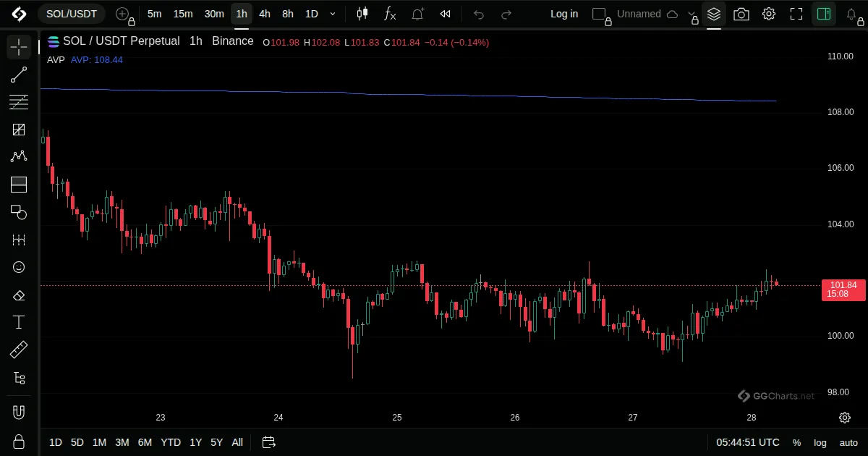868x456 pixels.
Task: Toggle magnet snap mode
Action: [19, 413]
